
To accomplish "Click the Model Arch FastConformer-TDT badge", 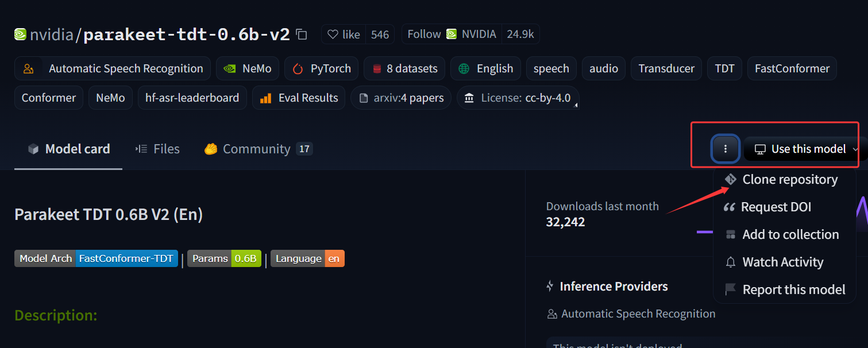I will tap(96, 258).
